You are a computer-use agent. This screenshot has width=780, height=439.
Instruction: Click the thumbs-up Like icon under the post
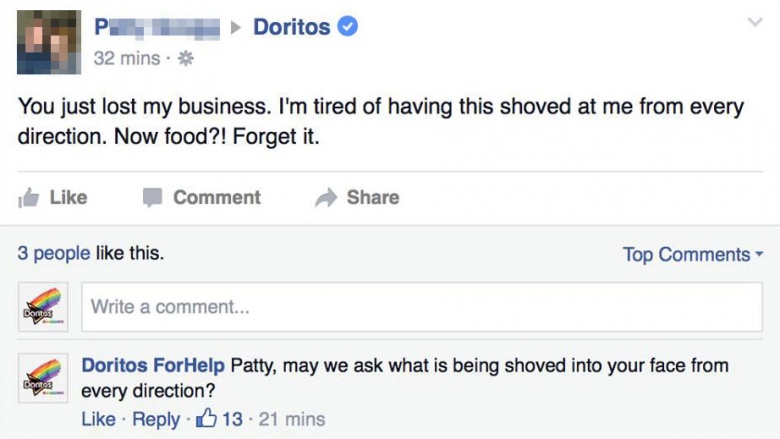click(x=28, y=197)
